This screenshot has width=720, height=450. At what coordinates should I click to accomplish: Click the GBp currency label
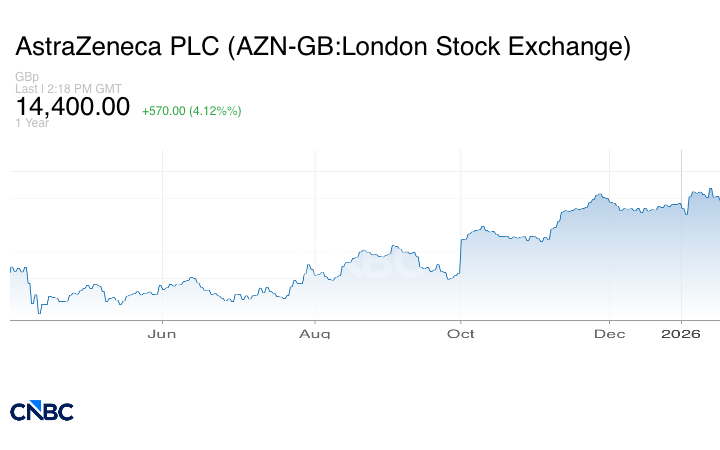tap(26, 77)
